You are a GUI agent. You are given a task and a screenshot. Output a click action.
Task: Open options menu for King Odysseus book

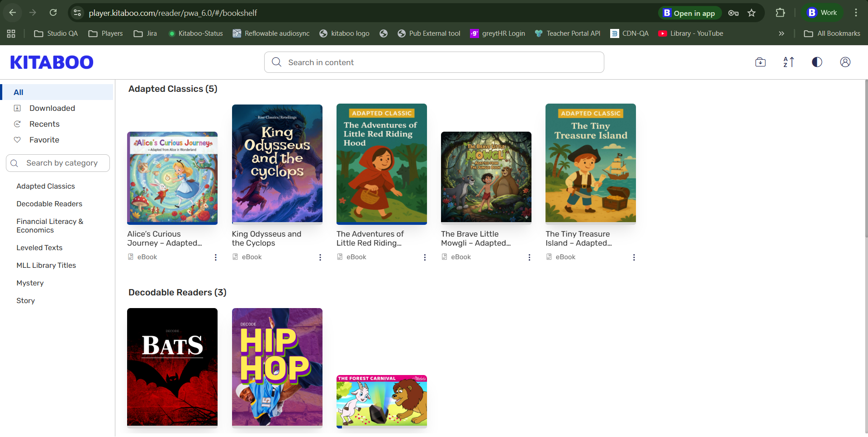pos(320,257)
